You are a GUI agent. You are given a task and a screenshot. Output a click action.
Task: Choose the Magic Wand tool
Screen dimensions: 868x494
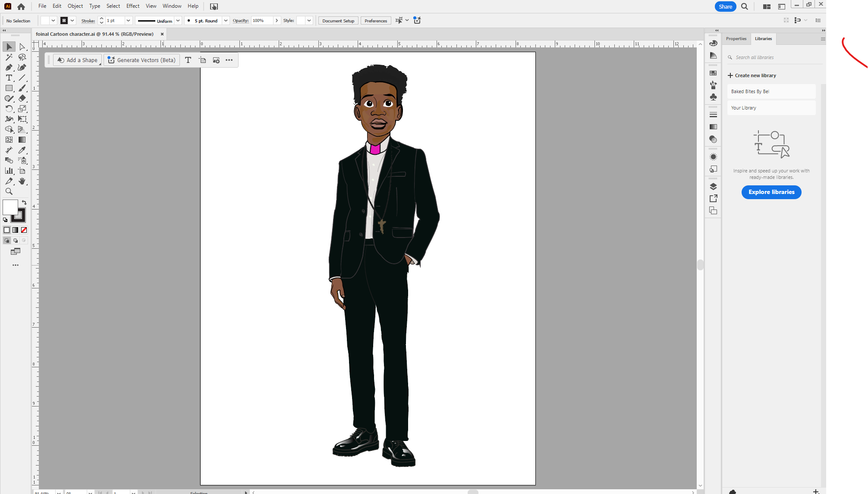point(9,57)
